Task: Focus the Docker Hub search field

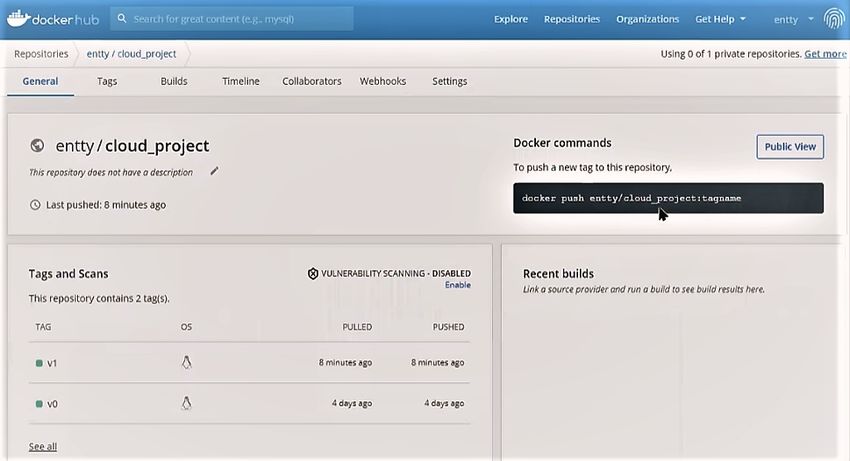Action: tap(232, 19)
